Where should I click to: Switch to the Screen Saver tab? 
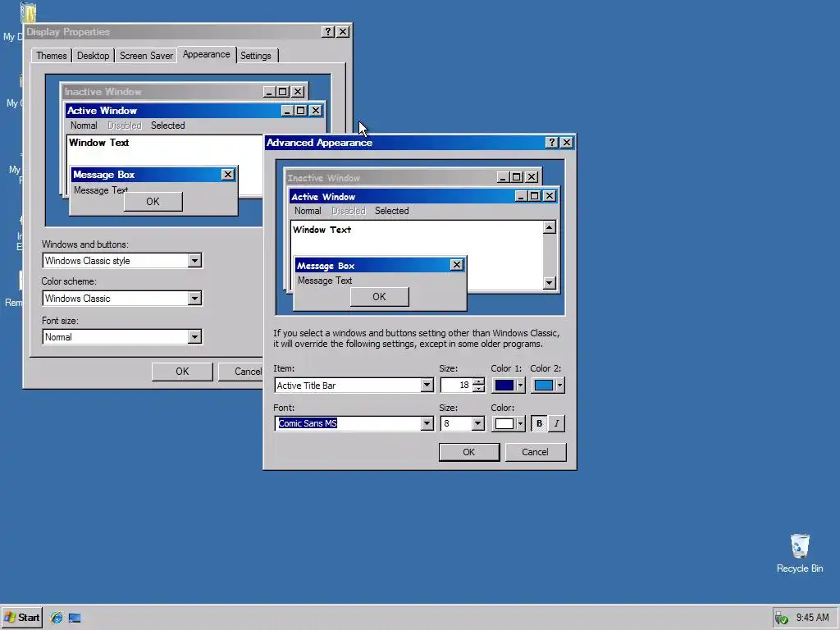coord(146,56)
